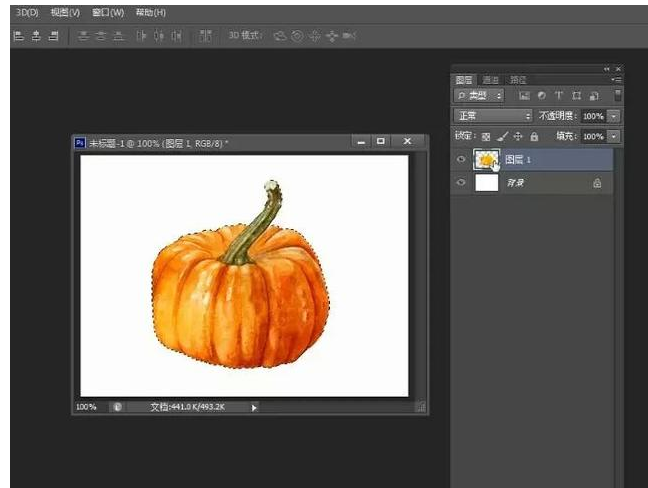Click the adjustment layer filter icon
The height and width of the screenshot is (488, 648).
(541, 96)
